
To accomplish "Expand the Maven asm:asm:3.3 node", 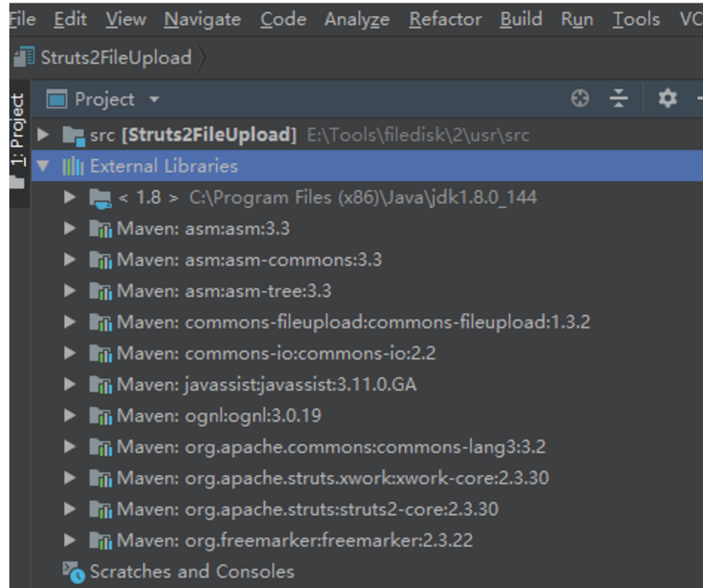I will tap(70, 228).
